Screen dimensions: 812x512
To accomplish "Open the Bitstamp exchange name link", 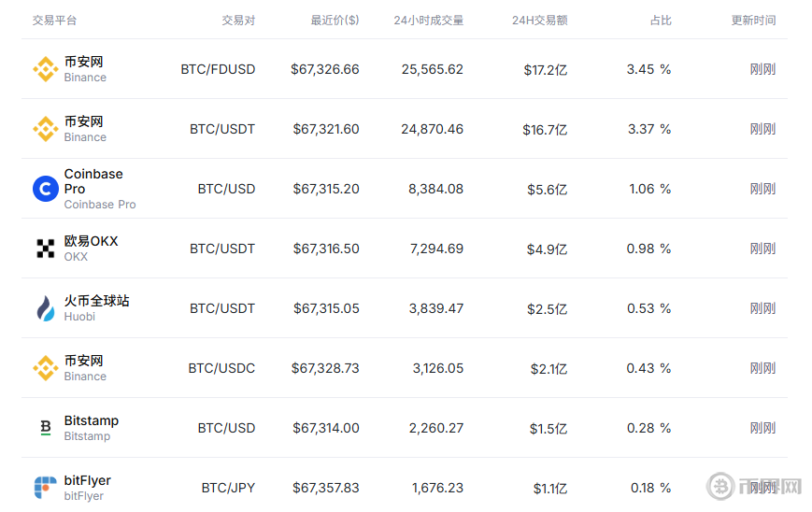I will pos(92,420).
